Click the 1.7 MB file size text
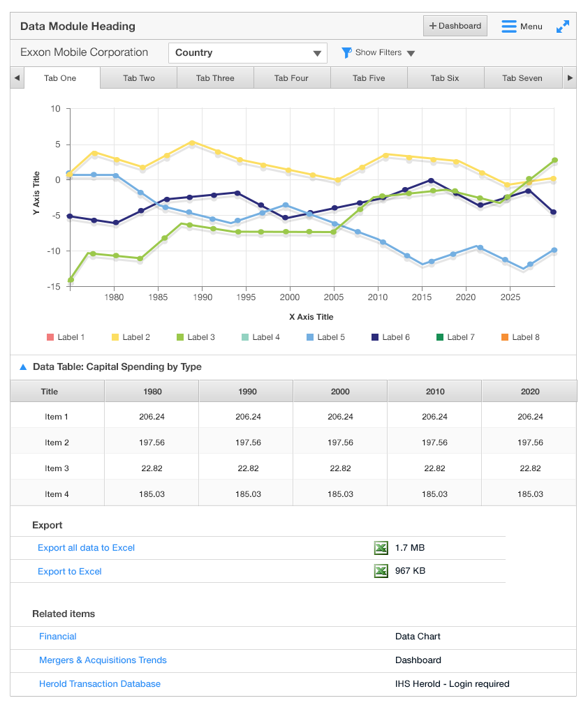This screenshot has height=712, width=588. click(x=410, y=548)
